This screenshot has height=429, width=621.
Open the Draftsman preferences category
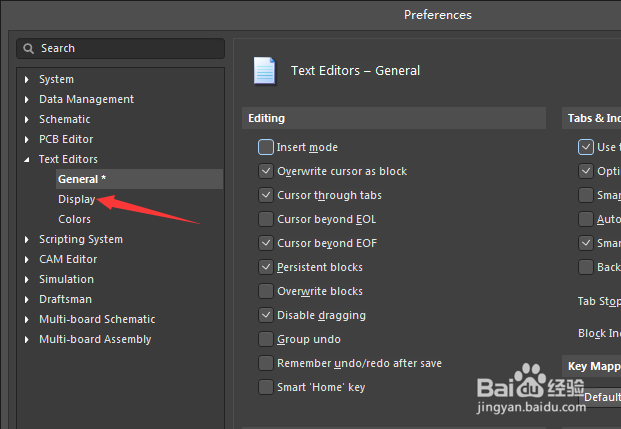pos(66,299)
